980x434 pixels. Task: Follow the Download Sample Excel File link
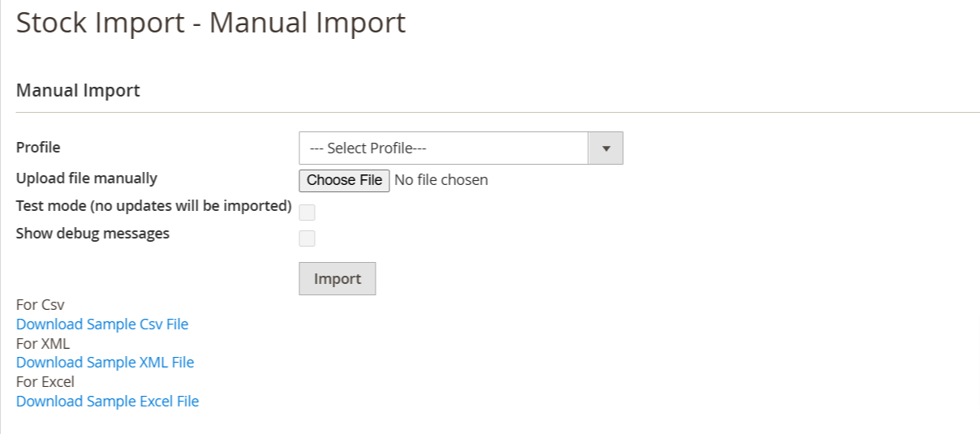[107, 401]
